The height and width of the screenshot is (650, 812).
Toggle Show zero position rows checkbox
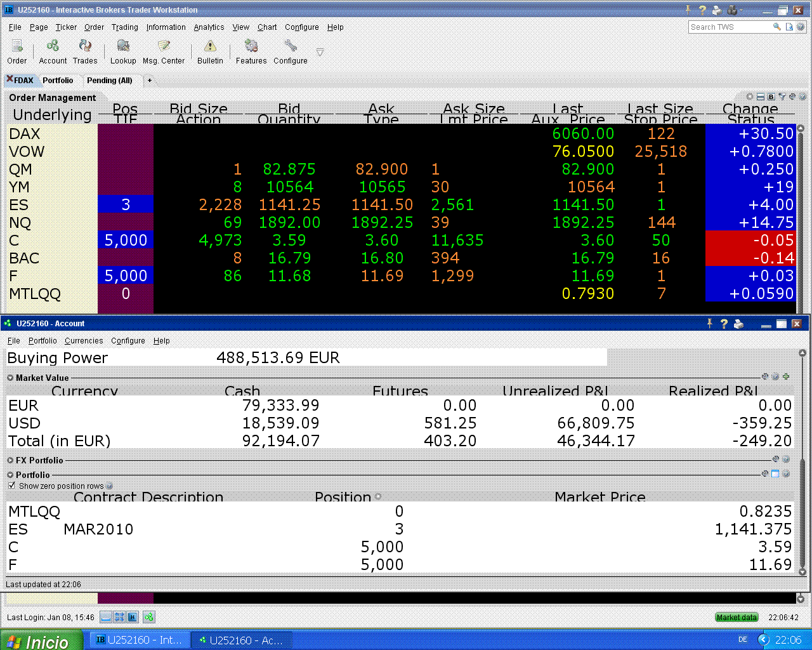pos(11,486)
